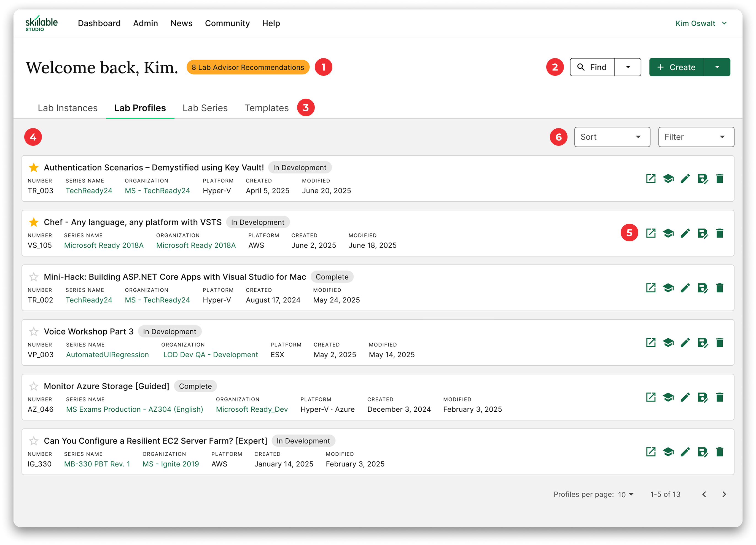This screenshot has width=756, height=545.
Task: Delete the Resilient EC2 Server Farm profile
Action: [x=720, y=452]
